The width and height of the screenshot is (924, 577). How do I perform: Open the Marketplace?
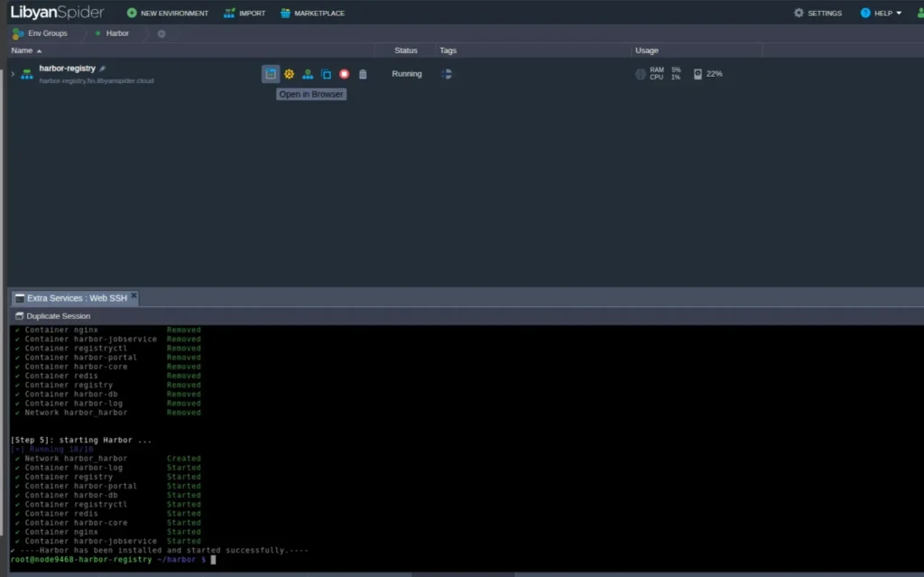coord(312,13)
